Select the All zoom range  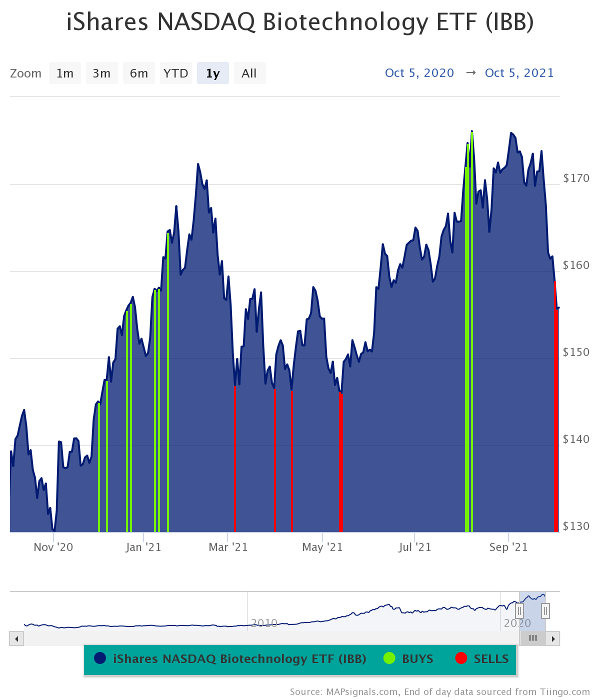click(249, 73)
